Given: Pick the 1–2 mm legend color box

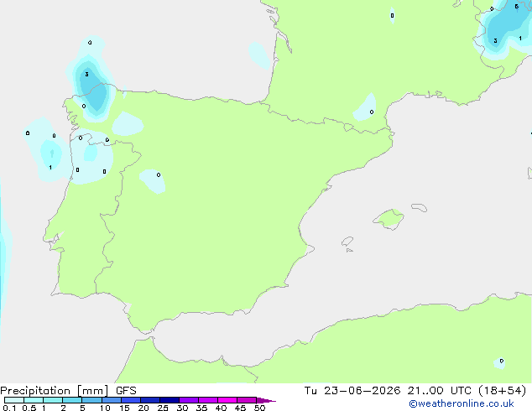Looking at the screenshot, I should click(x=53, y=400).
